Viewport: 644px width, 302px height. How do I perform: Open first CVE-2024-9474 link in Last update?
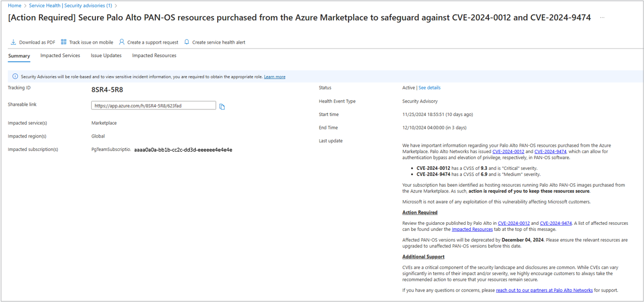click(550, 152)
